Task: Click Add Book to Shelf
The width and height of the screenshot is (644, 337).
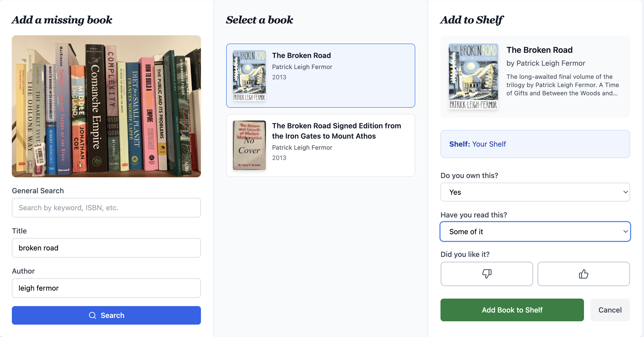Action: click(512, 310)
